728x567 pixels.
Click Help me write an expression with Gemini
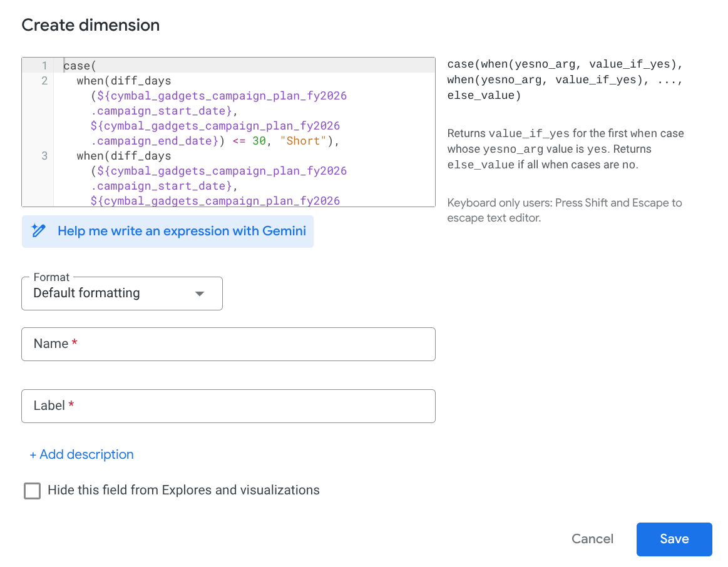click(168, 231)
